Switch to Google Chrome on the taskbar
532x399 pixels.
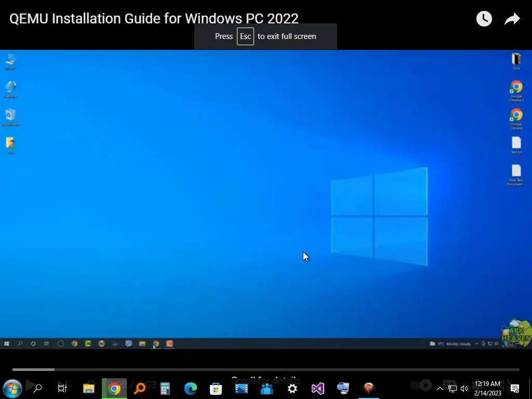pyautogui.click(x=114, y=389)
